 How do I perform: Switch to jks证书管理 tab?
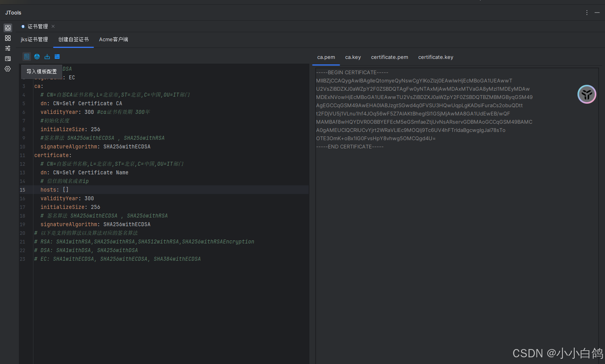click(34, 40)
